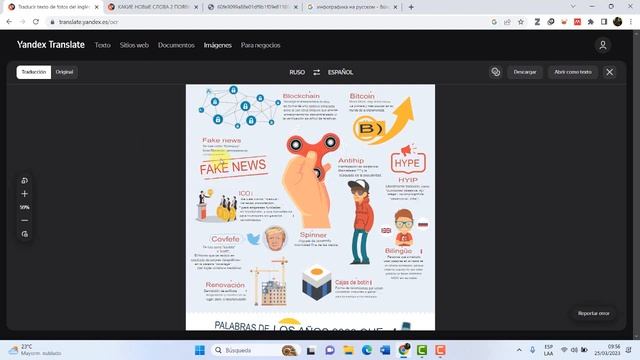640x360 pixels.
Task: Copy the translated text icon
Action: [x=496, y=72]
